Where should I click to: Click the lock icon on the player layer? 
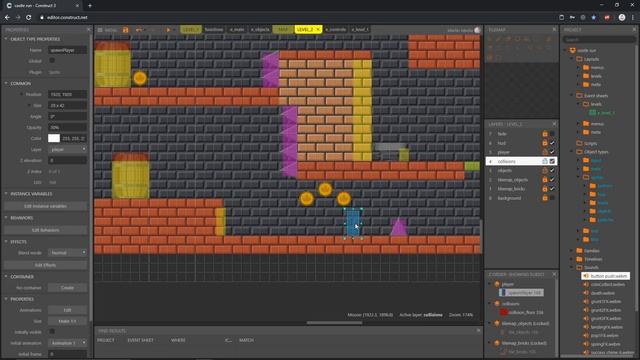545,152
